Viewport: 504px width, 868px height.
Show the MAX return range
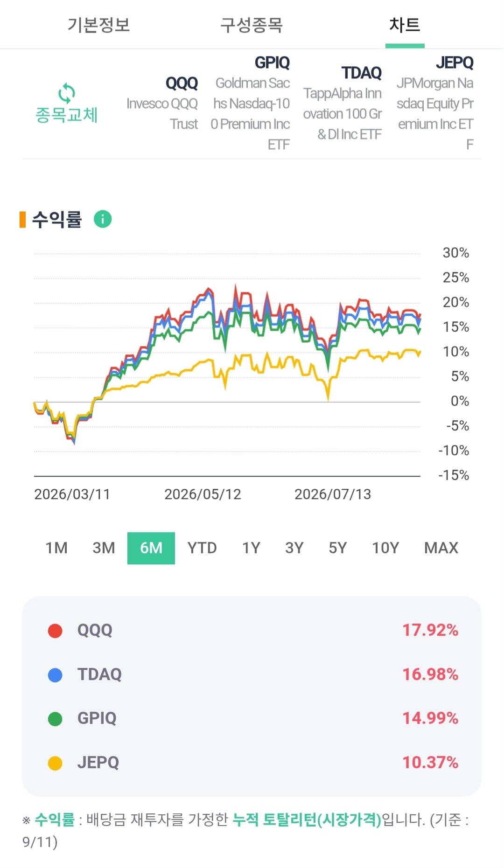point(441,548)
